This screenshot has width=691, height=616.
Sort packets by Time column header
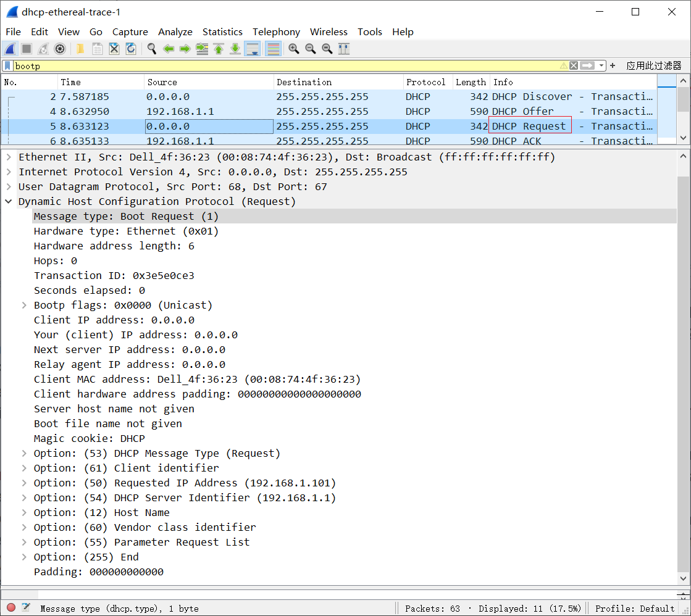point(101,82)
